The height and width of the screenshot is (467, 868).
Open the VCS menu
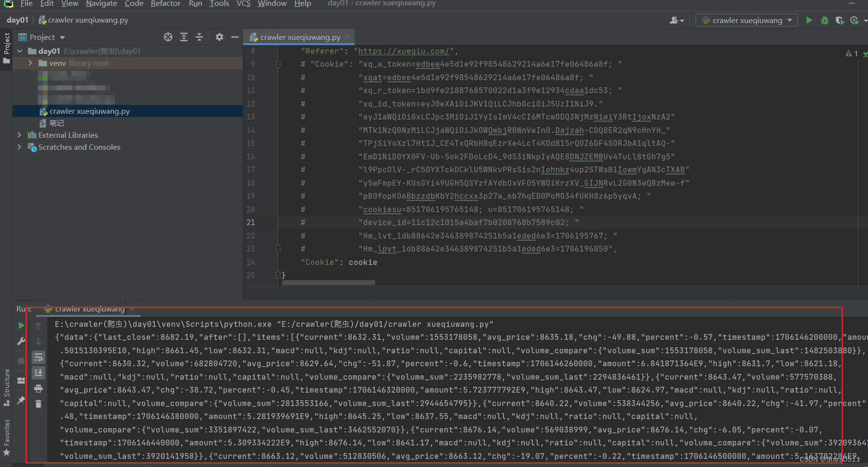[244, 3]
